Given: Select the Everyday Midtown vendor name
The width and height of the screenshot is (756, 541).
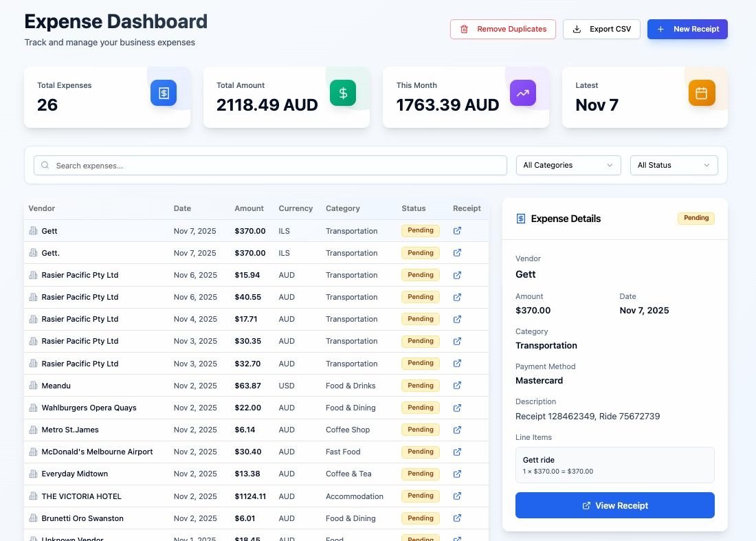Looking at the screenshot, I should coord(75,474).
